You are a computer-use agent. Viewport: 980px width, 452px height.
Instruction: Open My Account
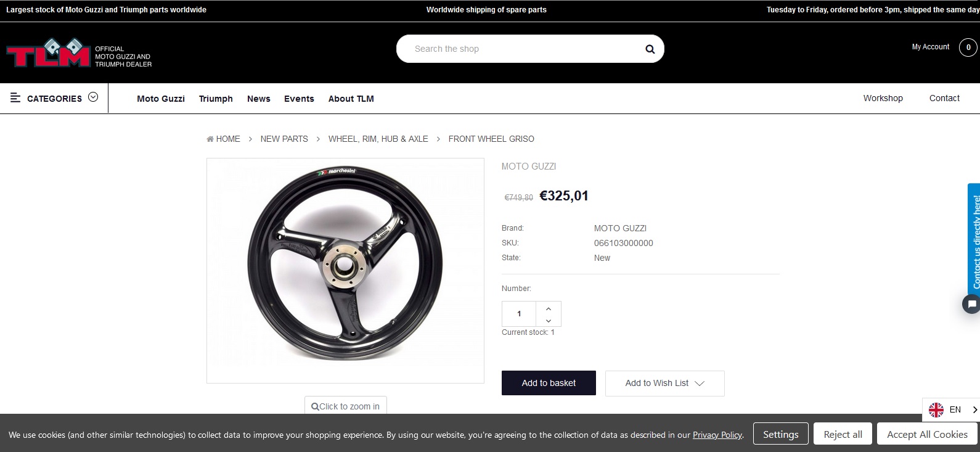tap(931, 47)
